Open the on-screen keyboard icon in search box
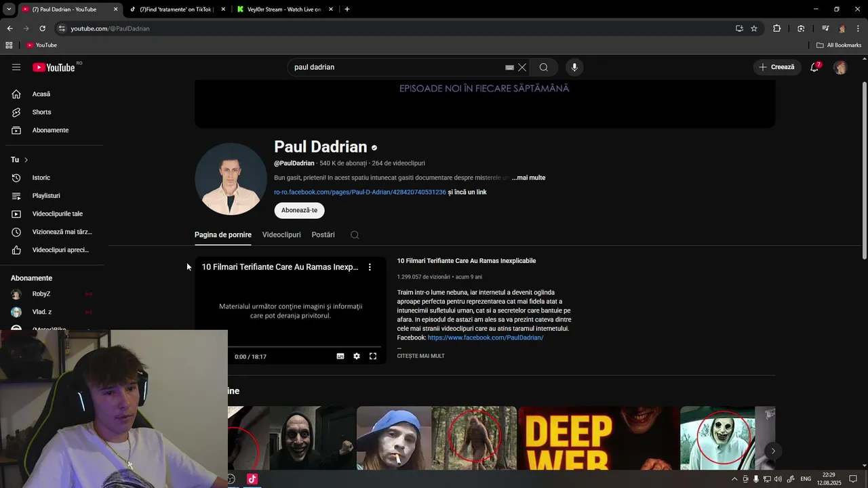The height and width of the screenshot is (488, 868). click(x=509, y=67)
